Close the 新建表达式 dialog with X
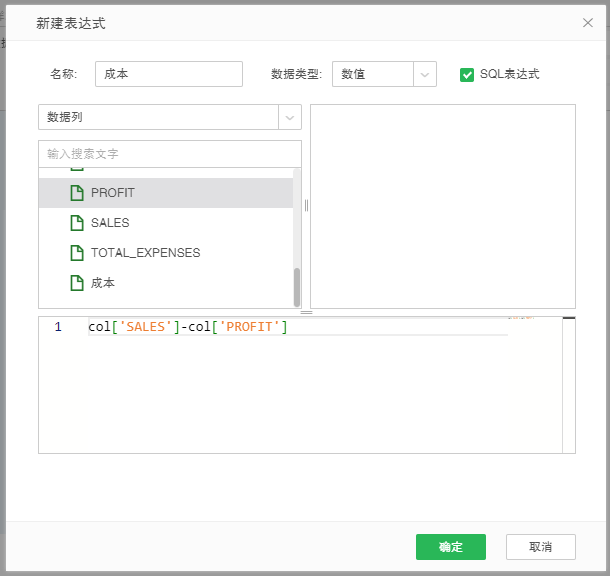The width and height of the screenshot is (610, 576). [588, 22]
